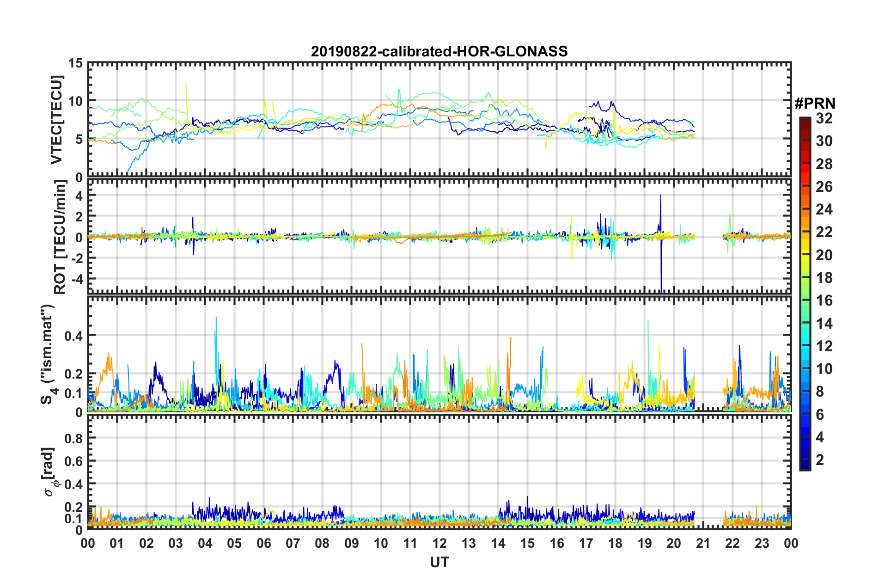Click the 01 hour tick label
The height and width of the screenshot is (588, 879).
pos(117,543)
